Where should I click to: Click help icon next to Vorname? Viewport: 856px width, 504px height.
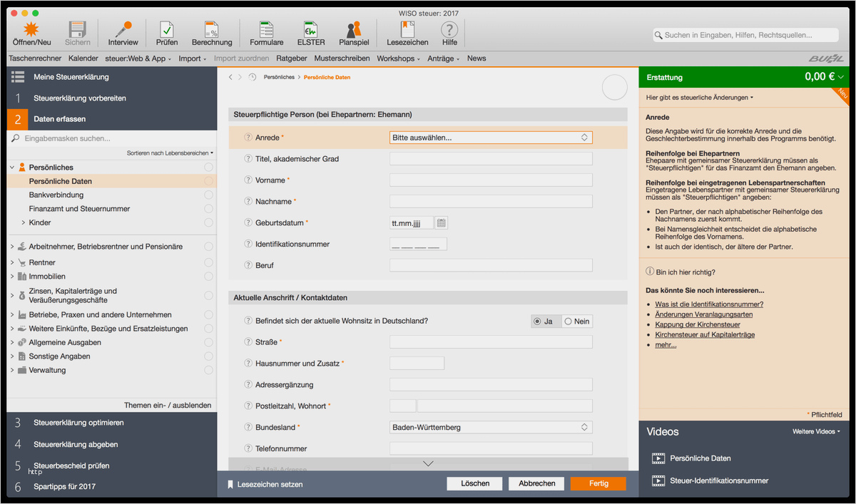click(248, 180)
